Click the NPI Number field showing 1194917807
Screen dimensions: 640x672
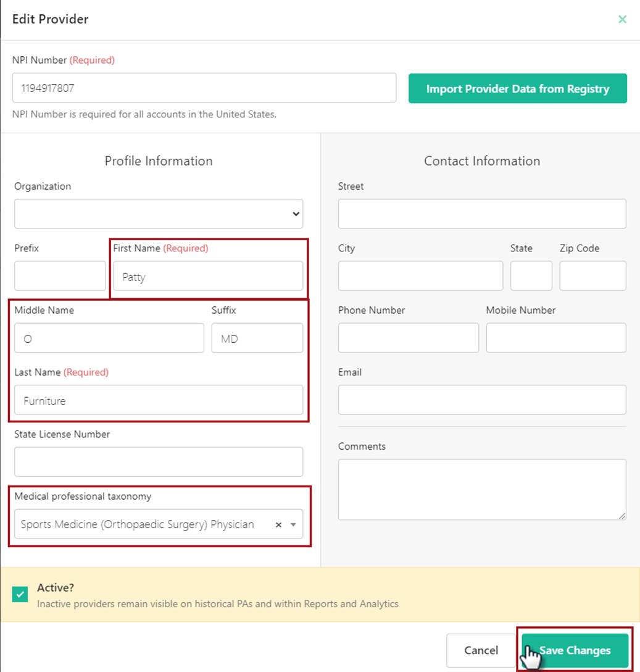204,88
